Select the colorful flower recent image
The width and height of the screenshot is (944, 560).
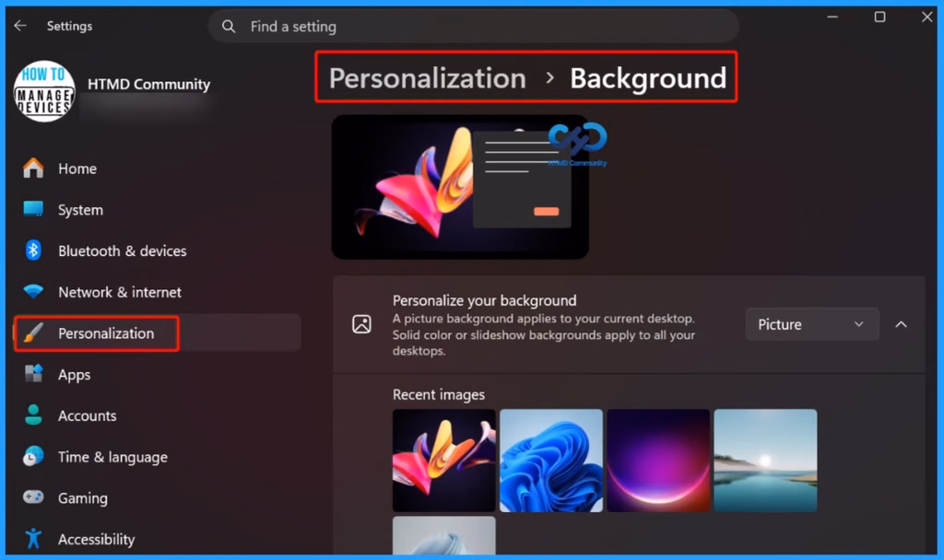click(x=443, y=461)
